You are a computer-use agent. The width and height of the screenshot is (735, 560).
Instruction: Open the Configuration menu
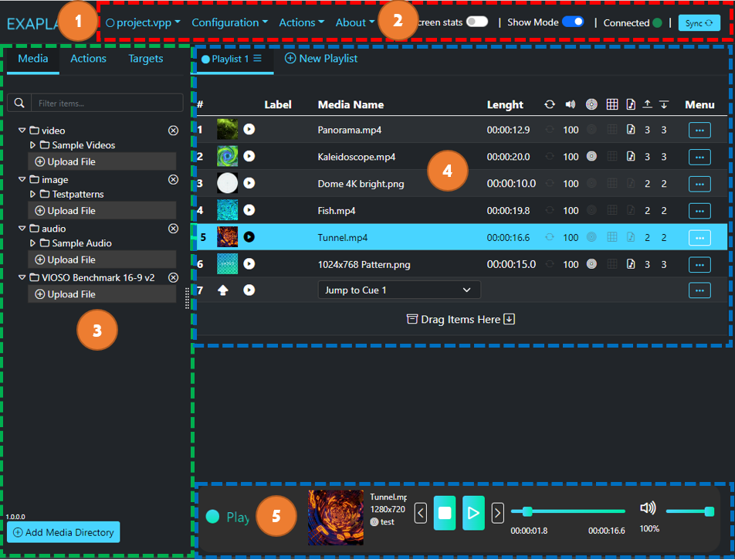(x=229, y=22)
